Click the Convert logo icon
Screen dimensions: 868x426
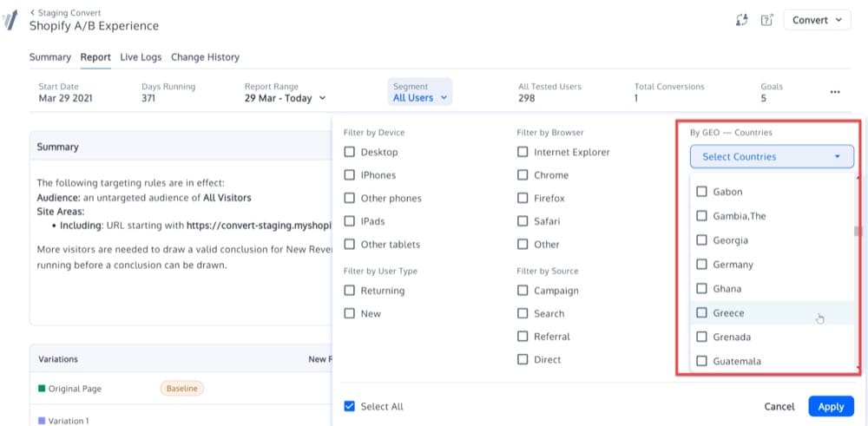(x=10, y=21)
